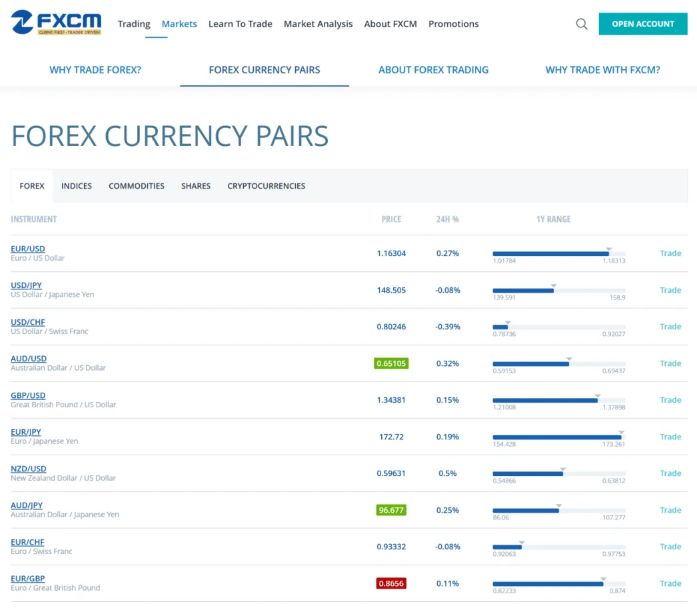Switch to the SHARES tab
Viewport: 697px width, 616px height.
click(x=196, y=186)
